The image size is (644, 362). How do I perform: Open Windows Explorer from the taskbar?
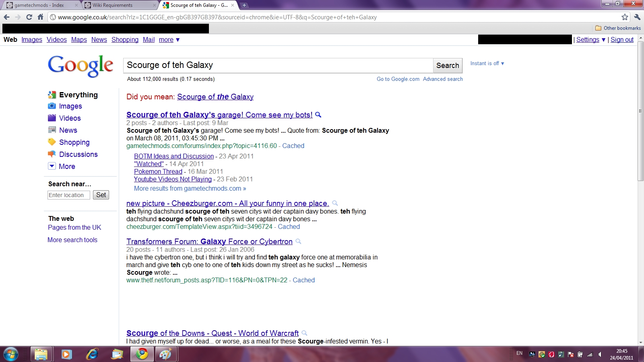tap(41, 354)
